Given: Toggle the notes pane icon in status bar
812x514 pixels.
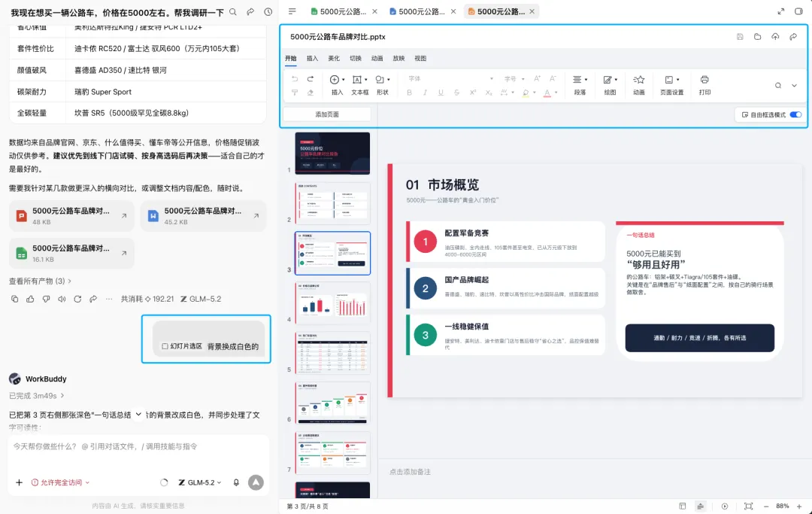Looking at the screenshot, I should coord(700,506).
